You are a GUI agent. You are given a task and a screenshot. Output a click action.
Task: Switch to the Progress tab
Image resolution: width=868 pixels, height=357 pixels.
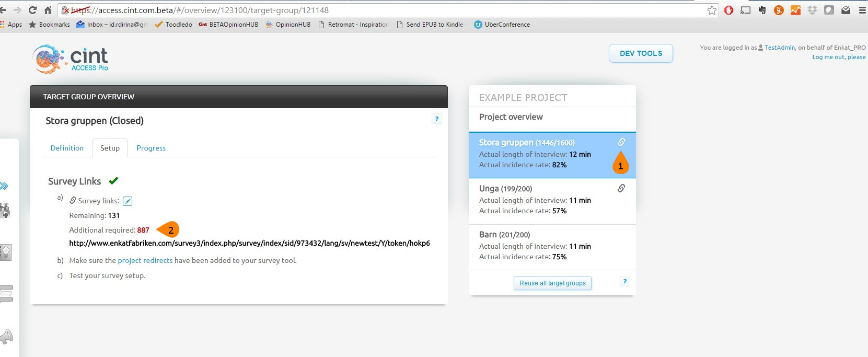click(x=151, y=148)
